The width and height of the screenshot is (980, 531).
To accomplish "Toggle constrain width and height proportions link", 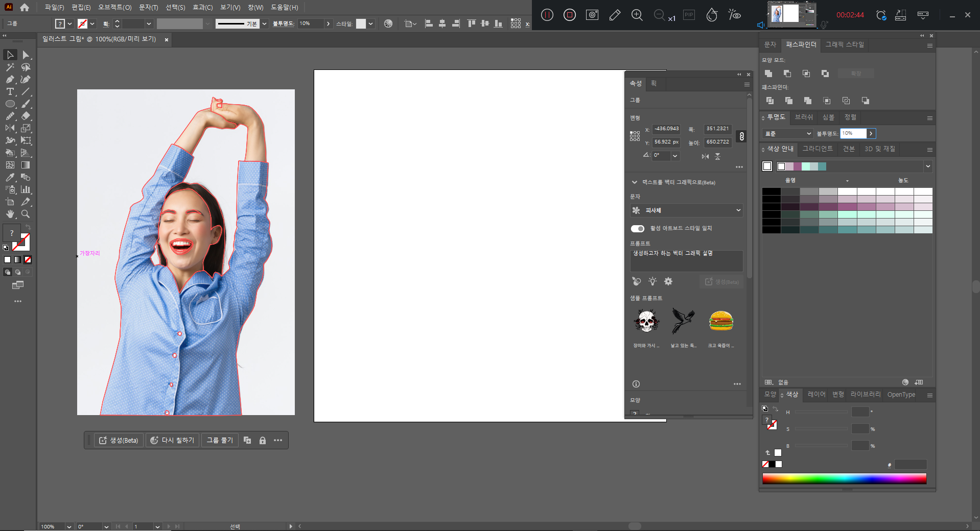I will click(x=741, y=136).
